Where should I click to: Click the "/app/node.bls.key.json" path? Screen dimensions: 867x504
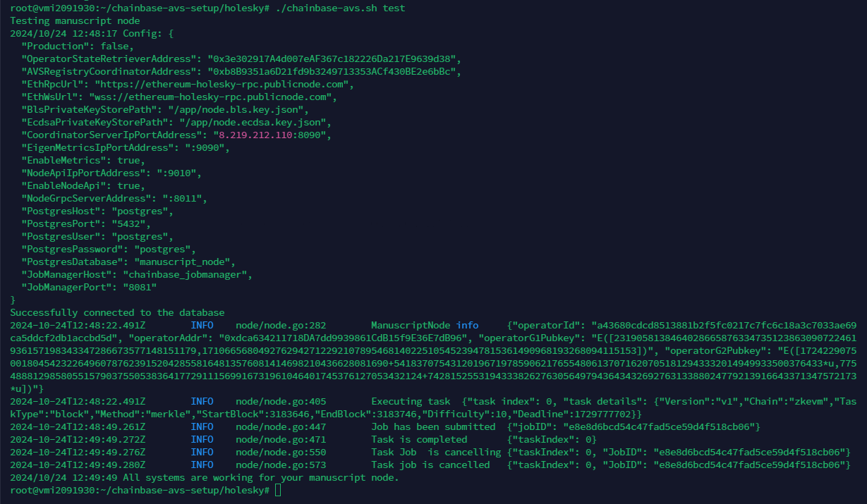coord(236,109)
